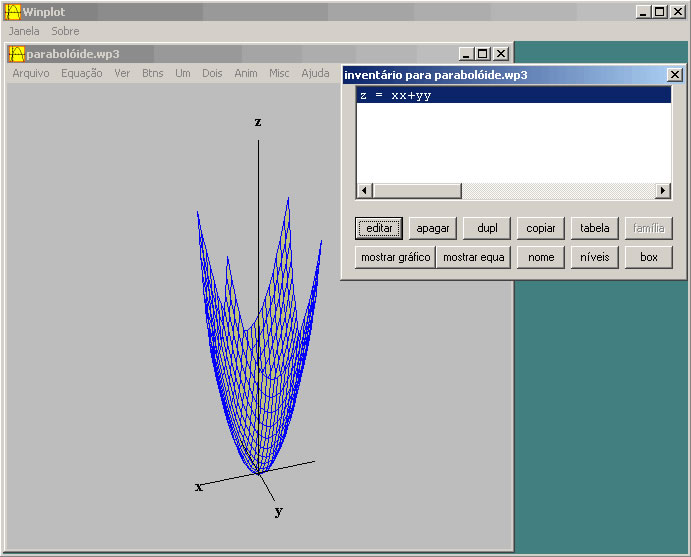Viewport: 691px width, 557px height.
Task: Minimize the main Winplot window
Action: coord(643,12)
